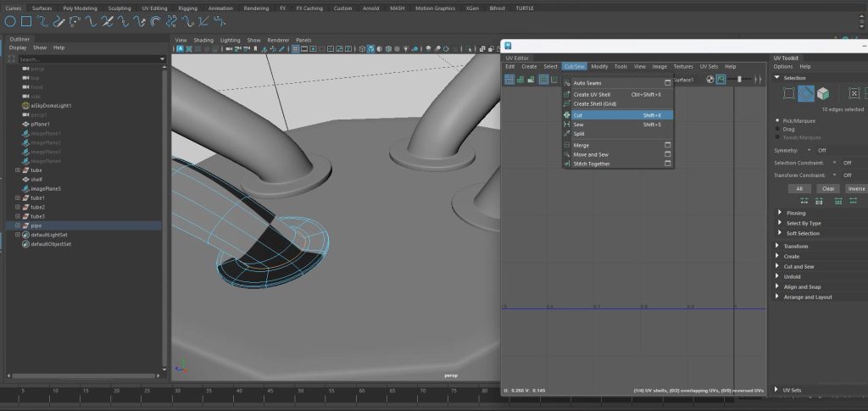Open the Modify menu in UV Editor
Image resolution: width=868 pixels, height=411 pixels.
coord(599,66)
